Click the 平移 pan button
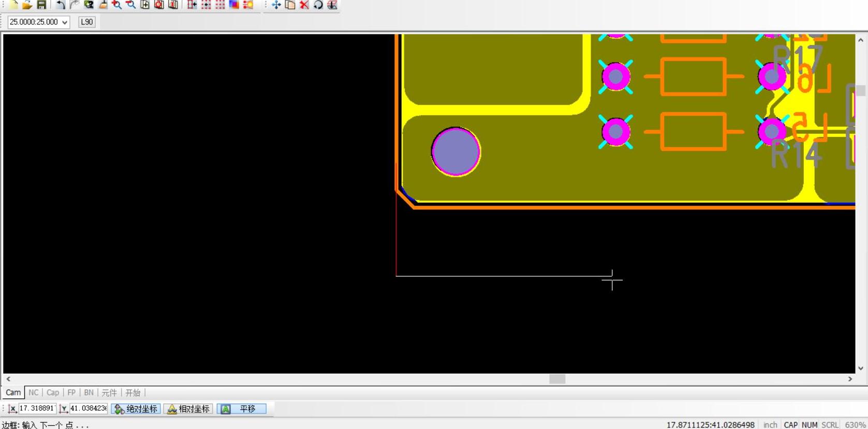Image resolution: width=868 pixels, height=429 pixels. 242,409
